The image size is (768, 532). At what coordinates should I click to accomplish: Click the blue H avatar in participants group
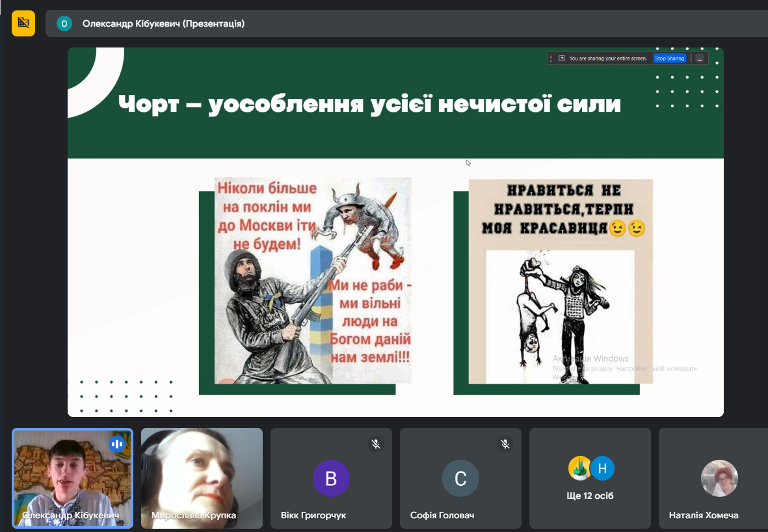coord(602,468)
